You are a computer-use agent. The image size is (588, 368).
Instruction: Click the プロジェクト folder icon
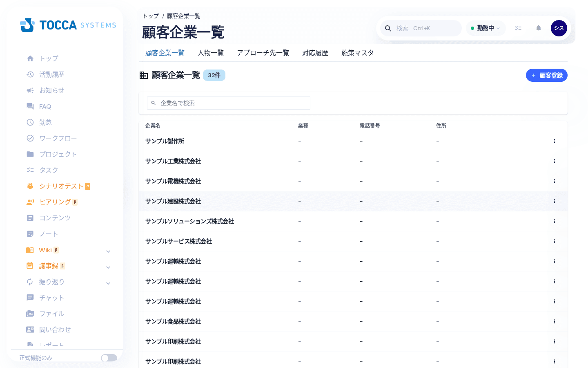pos(30,154)
